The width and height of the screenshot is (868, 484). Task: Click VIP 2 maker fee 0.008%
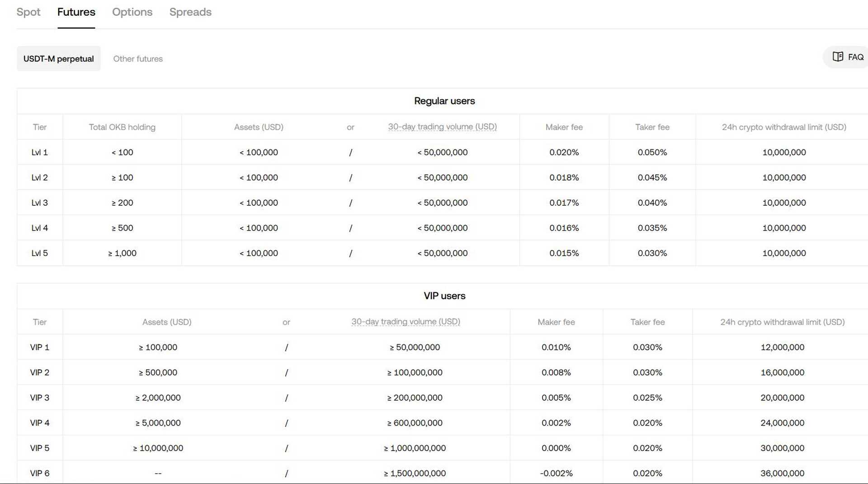(x=556, y=373)
